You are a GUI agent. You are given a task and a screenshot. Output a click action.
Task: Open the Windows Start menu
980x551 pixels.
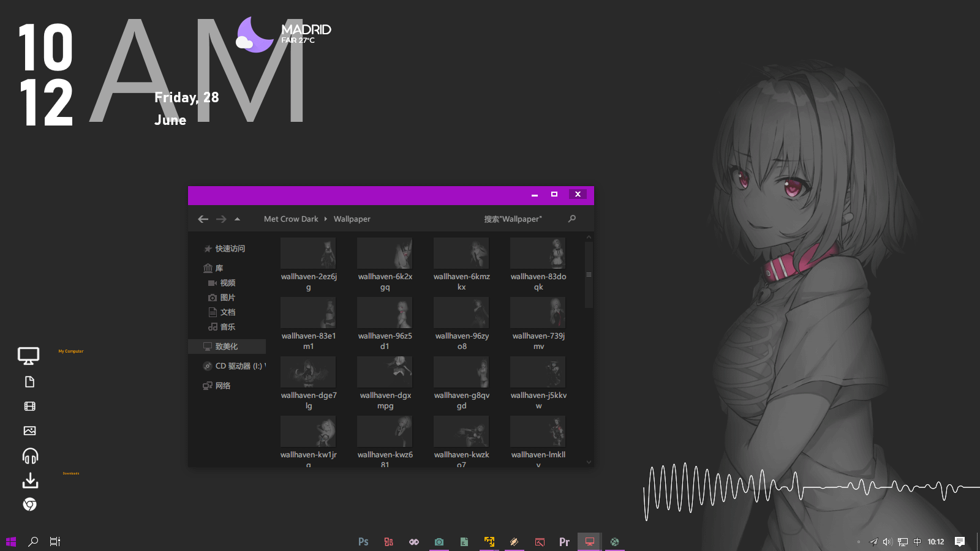[x=11, y=542]
